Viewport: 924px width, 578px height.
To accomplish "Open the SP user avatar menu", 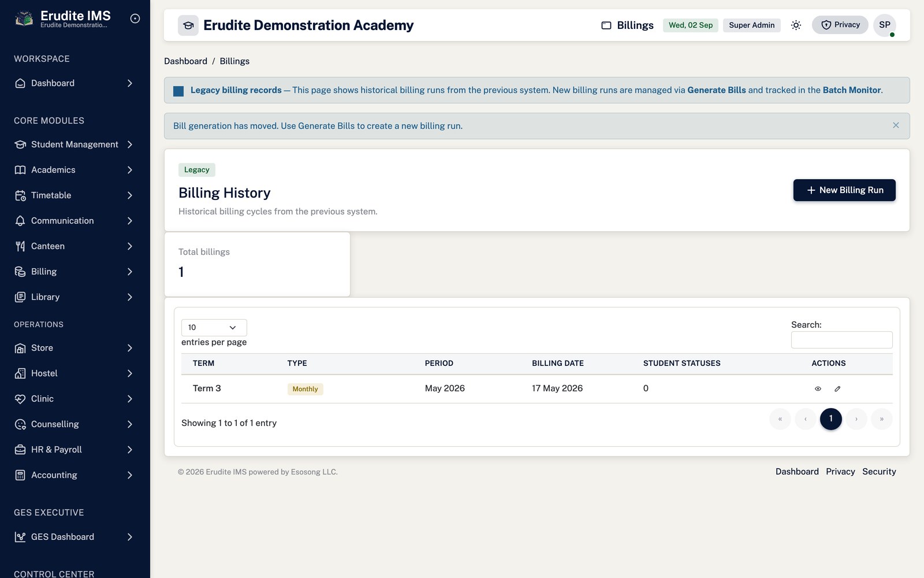I will coord(885,25).
